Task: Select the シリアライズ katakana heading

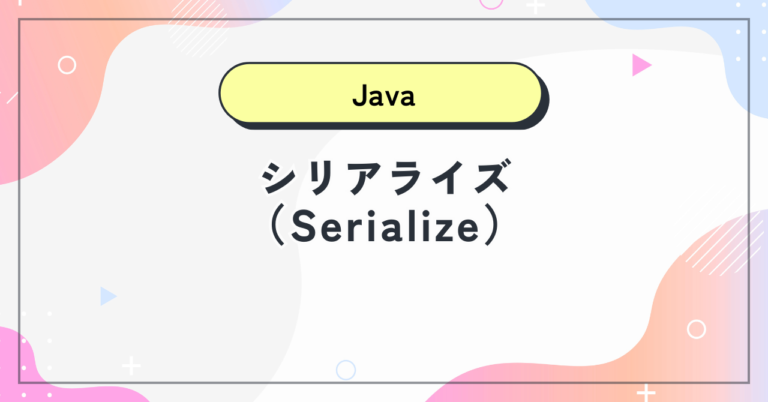Action: pos(385,177)
